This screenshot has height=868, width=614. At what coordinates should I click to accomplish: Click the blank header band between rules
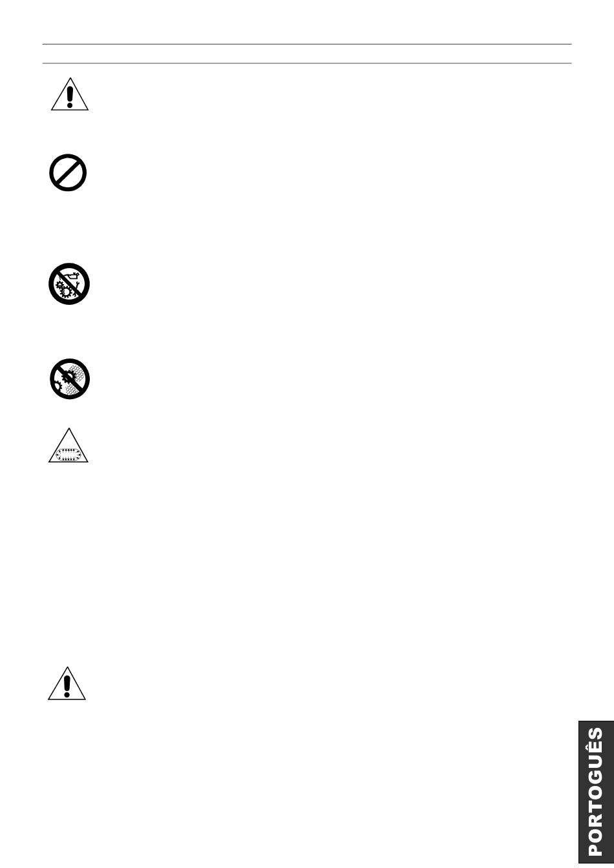[x=307, y=54]
